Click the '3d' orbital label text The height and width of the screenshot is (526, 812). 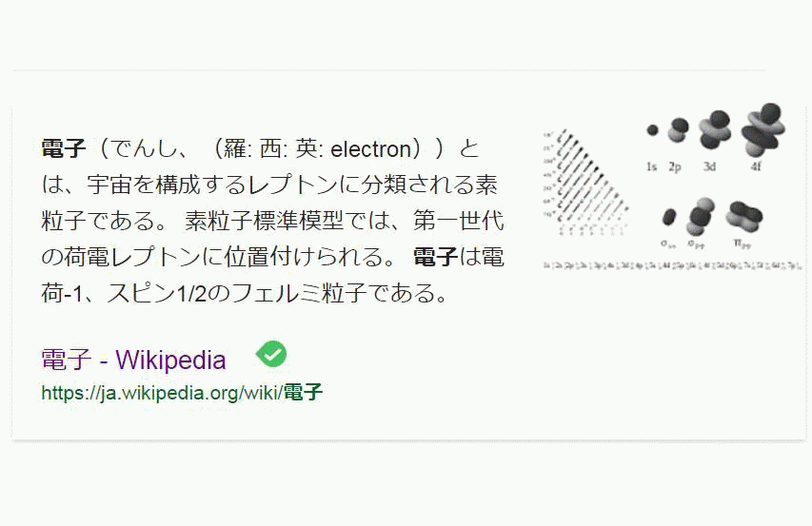click(709, 166)
